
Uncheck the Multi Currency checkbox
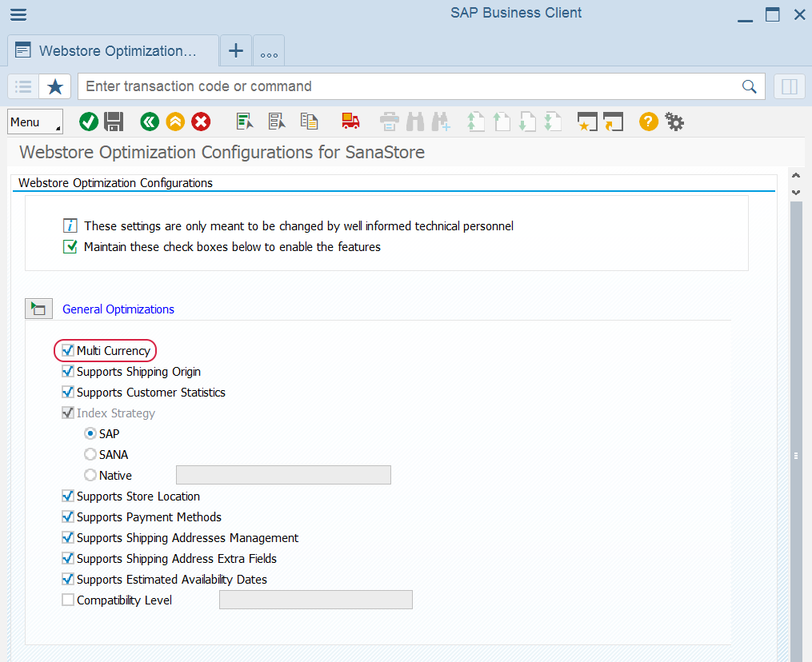click(67, 350)
